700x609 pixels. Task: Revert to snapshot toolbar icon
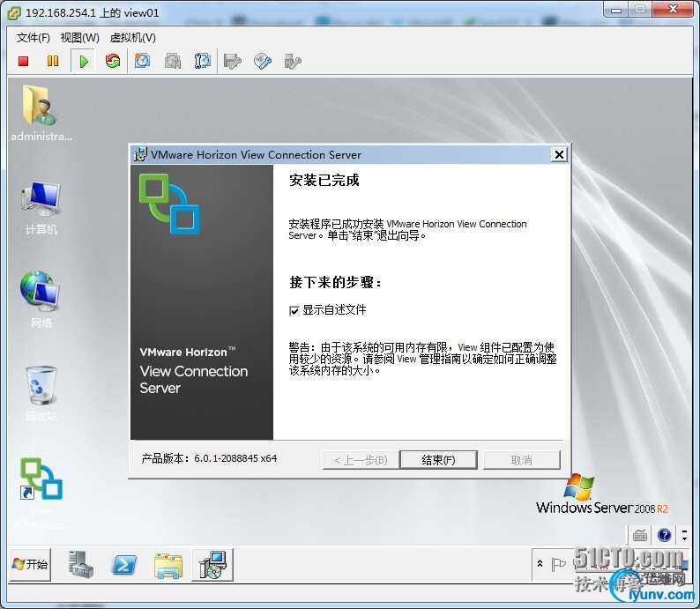(x=172, y=61)
